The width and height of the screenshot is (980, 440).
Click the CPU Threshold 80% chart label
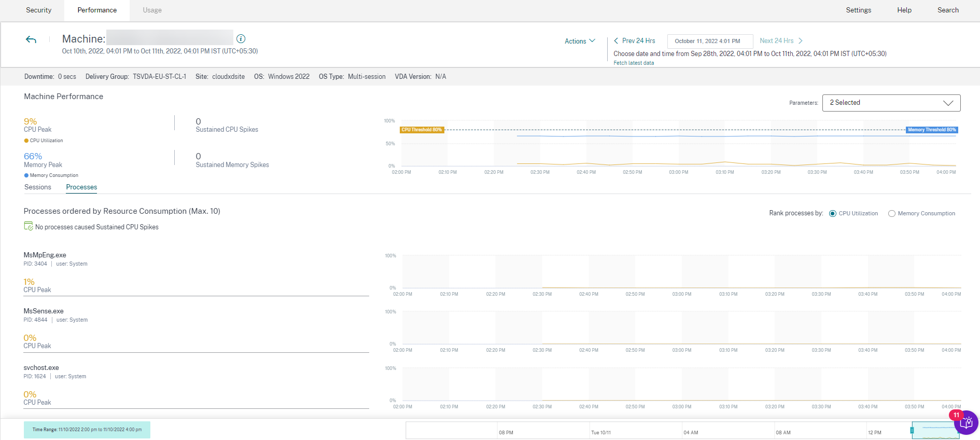click(422, 130)
